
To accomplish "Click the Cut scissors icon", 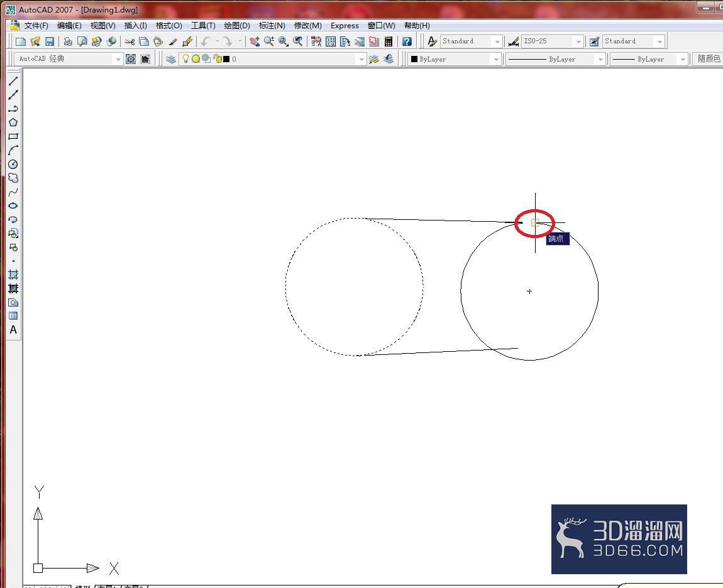I will [130, 41].
